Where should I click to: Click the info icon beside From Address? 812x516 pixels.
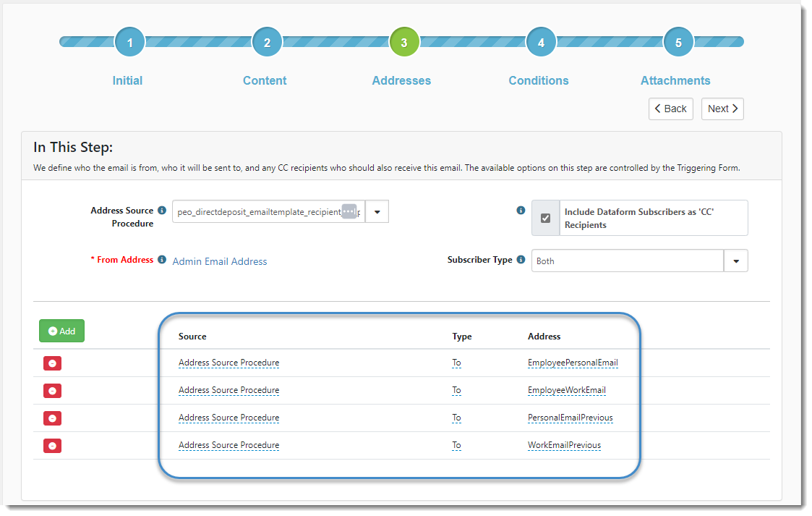click(162, 260)
